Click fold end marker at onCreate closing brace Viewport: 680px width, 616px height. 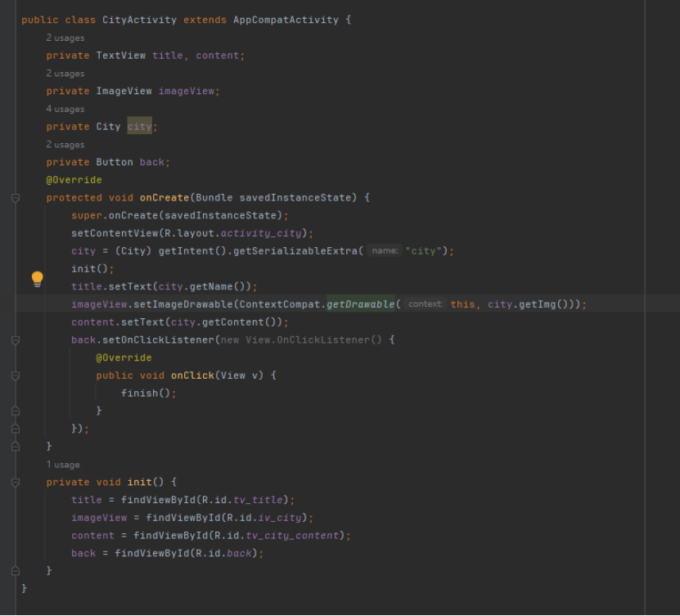click(16, 447)
